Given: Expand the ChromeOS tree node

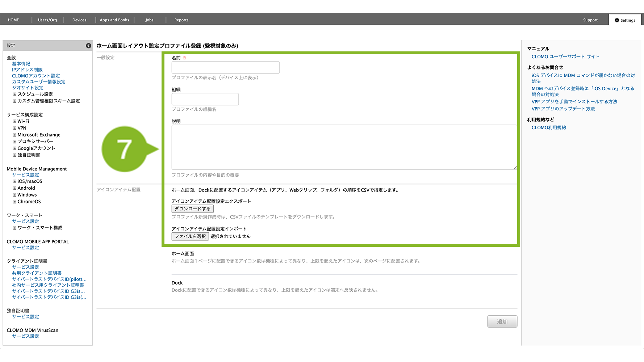Looking at the screenshot, I should pos(15,202).
